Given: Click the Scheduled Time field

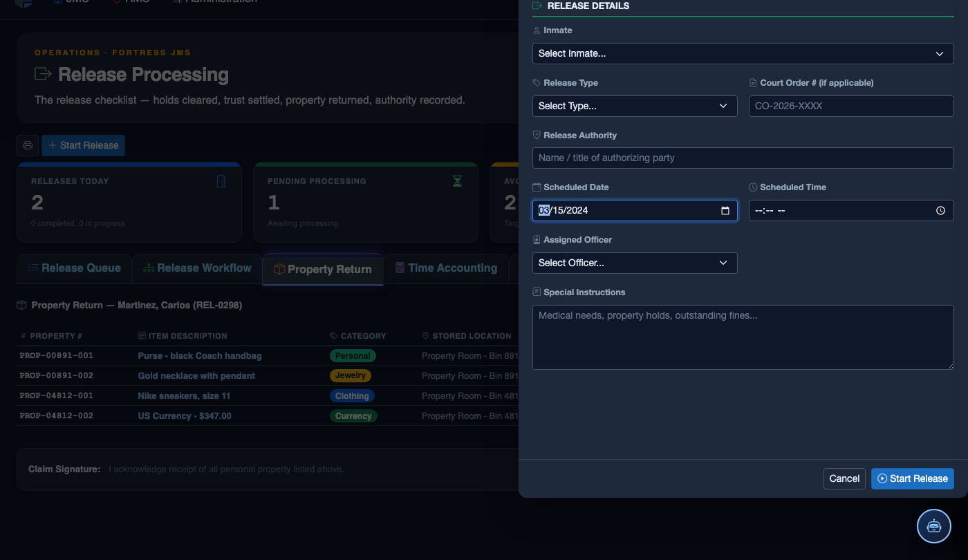Looking at the screenshot, I should pos(851,210).
